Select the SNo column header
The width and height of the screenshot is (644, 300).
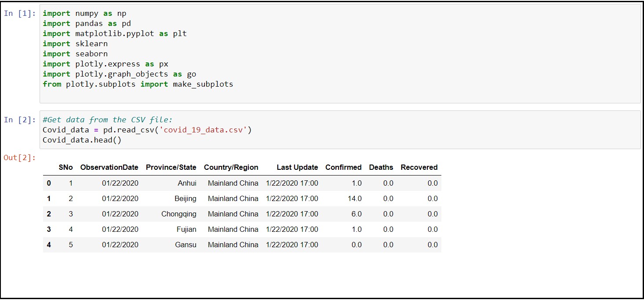coord(66,167)
